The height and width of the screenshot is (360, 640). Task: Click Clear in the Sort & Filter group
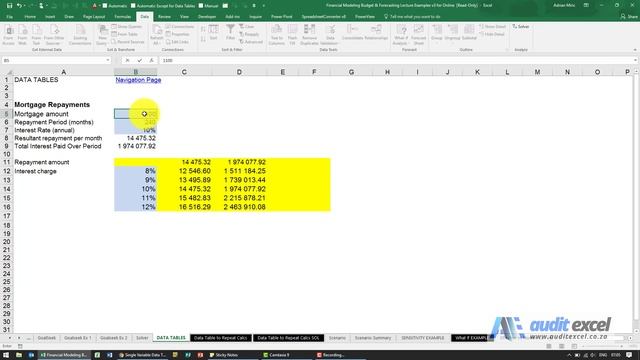click(x=247, y=27)
